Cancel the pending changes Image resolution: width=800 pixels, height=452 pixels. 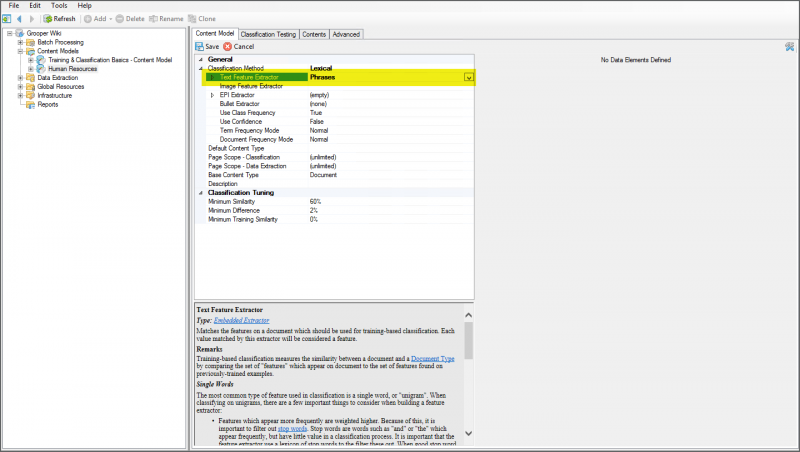[239, 46]
